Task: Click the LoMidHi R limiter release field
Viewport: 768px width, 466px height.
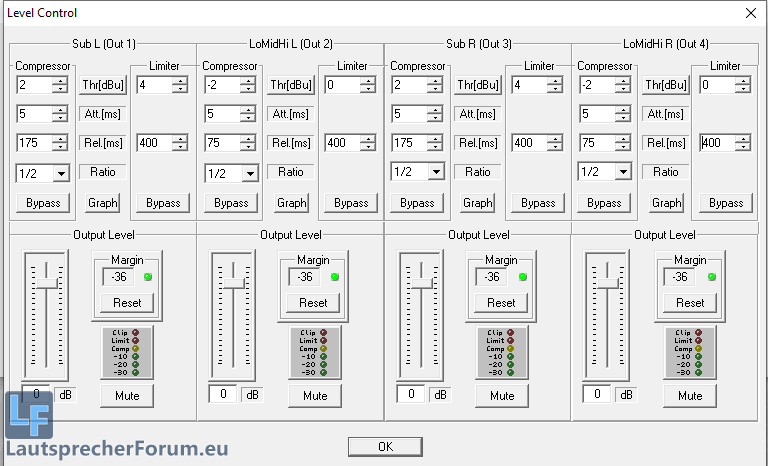Action: [x=718, y=143]
